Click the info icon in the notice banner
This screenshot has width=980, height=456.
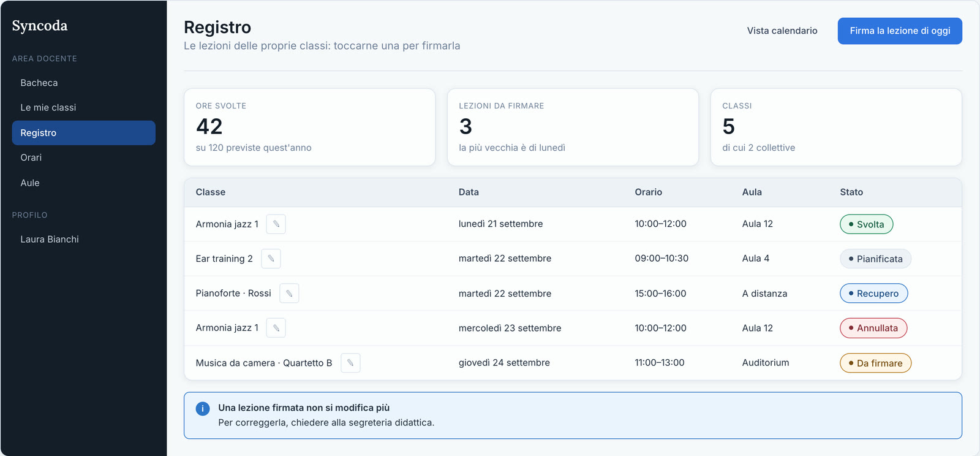pos(203,409)
